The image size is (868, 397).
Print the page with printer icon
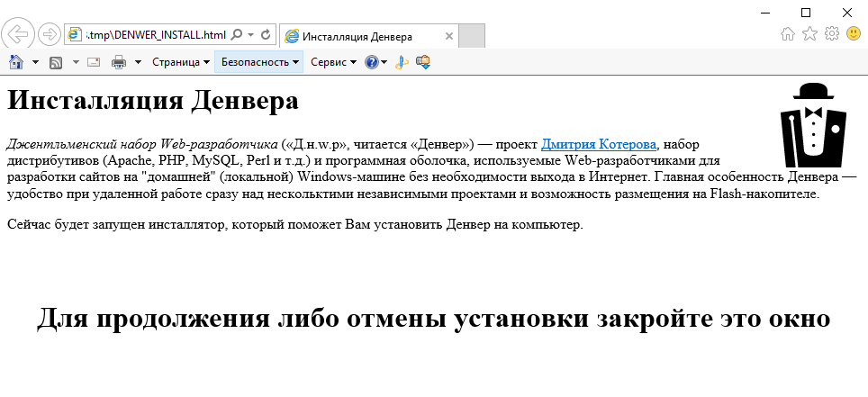(x=119, y=63)
